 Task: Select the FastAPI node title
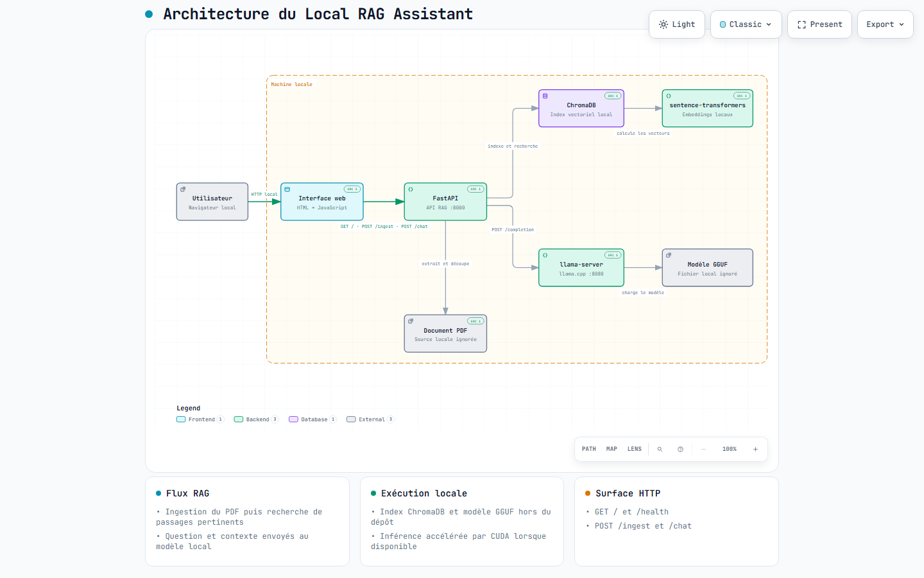(445, 198)
